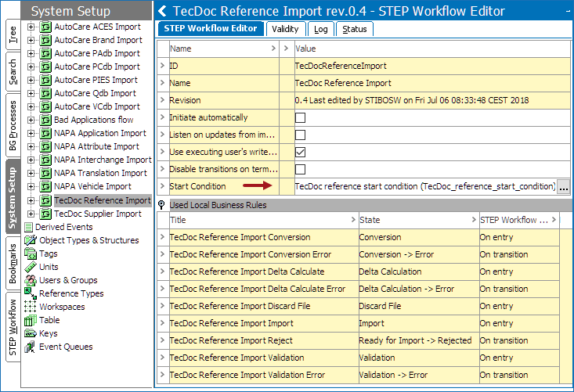
Task: Click the NAPA Interchange Import workflow icon
Action: coord(45,160)
